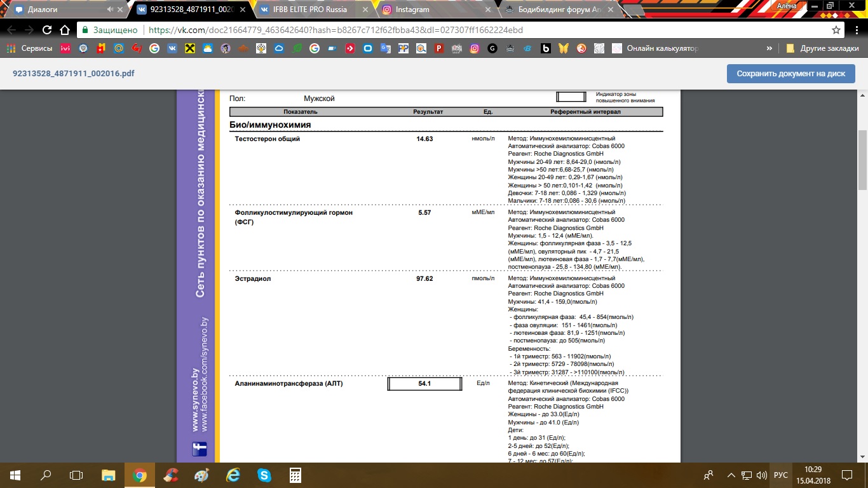Bookmark this page with the star icon
This screenshot has width=868, height=488.
point(836,30)
